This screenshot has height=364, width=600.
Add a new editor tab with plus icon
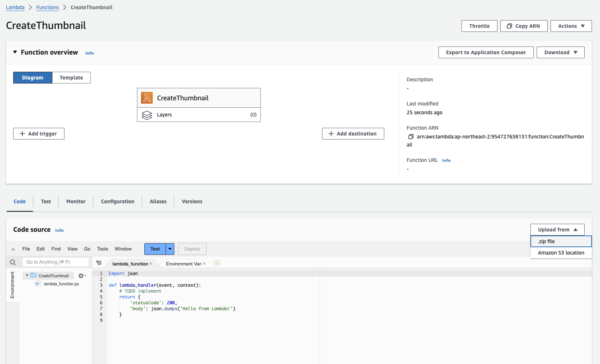[x=217, y=263]
